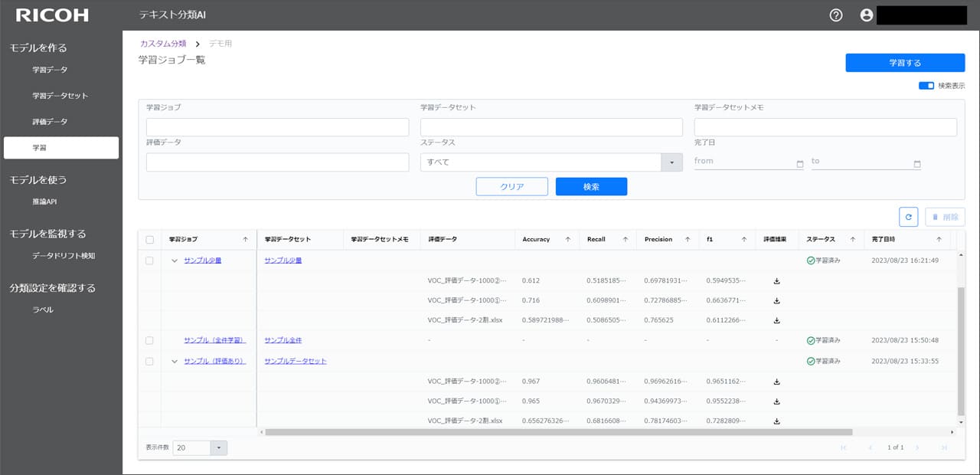Sort by Accuracy column arrow

point(567,240)
